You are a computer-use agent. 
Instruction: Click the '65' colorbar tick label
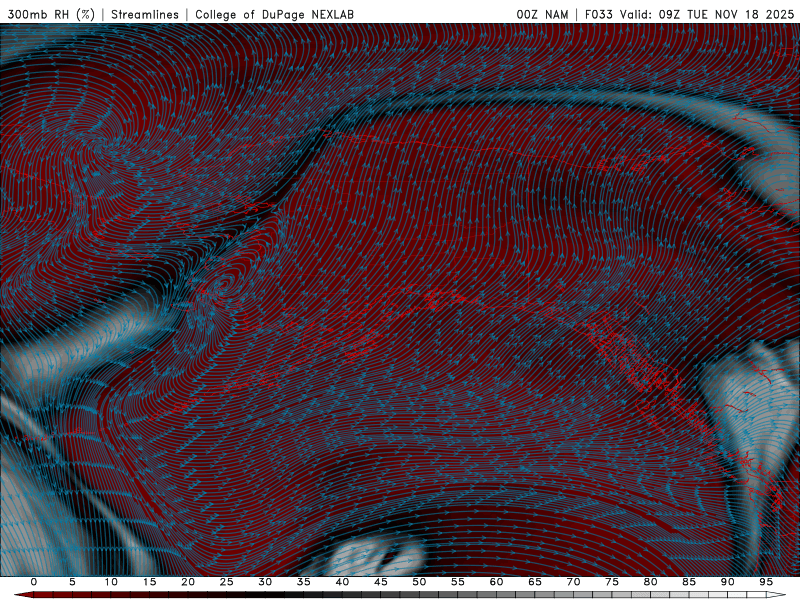[x=535, y=582]
